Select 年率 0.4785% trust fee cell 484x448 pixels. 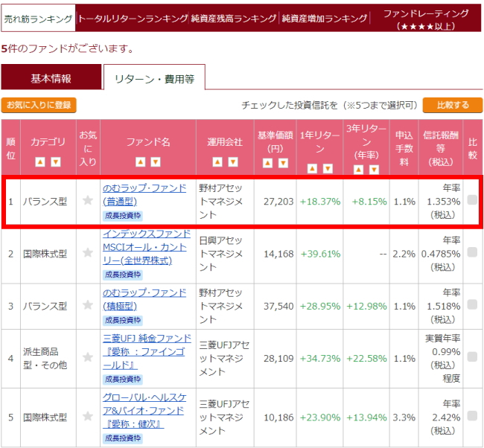click(x=441, y=254)
